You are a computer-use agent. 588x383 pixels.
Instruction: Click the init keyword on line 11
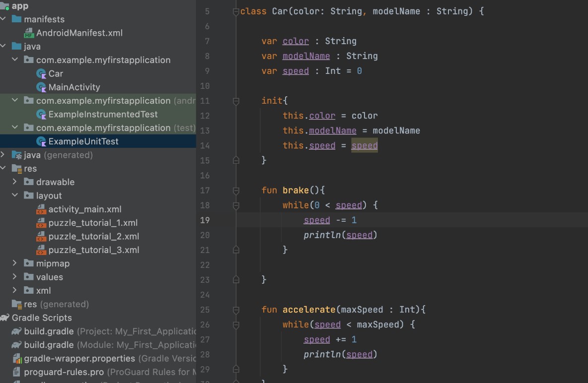(x=272, y=100)
